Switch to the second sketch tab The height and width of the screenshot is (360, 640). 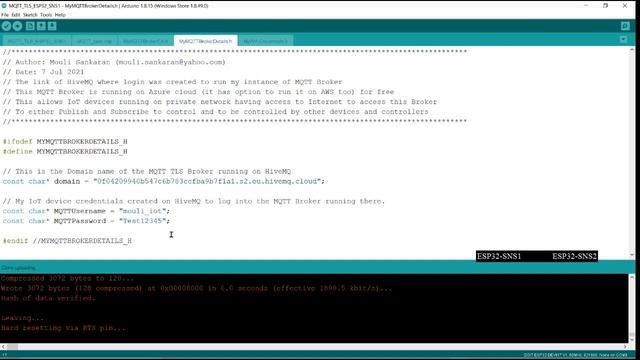(x=94, y=41)
